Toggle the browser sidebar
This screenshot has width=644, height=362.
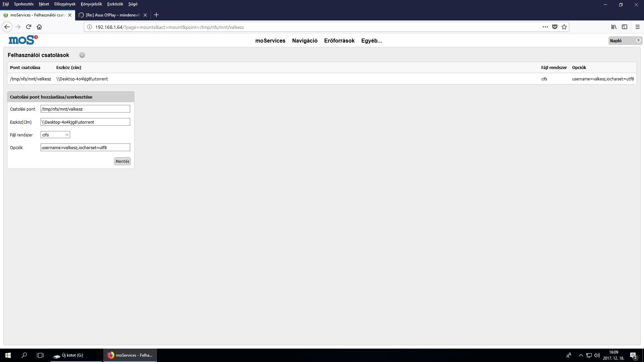[x=625, y=27]
